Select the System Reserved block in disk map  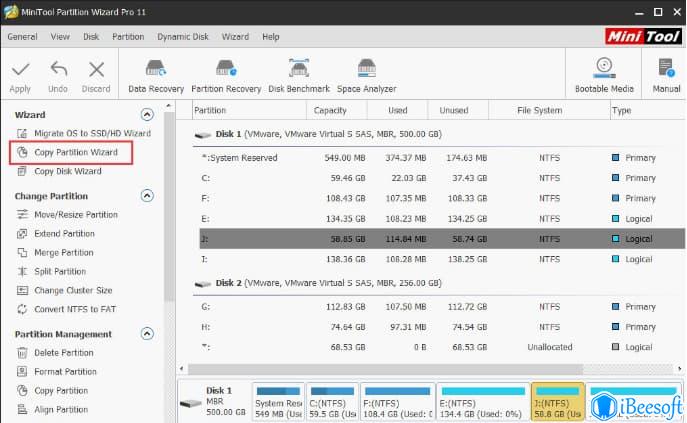[278, 402]
